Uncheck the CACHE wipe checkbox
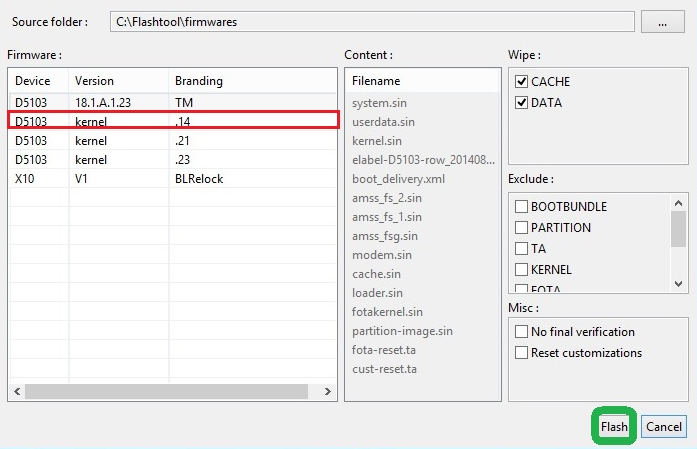Viewport: 697px width, 449px height. [522, 81]
